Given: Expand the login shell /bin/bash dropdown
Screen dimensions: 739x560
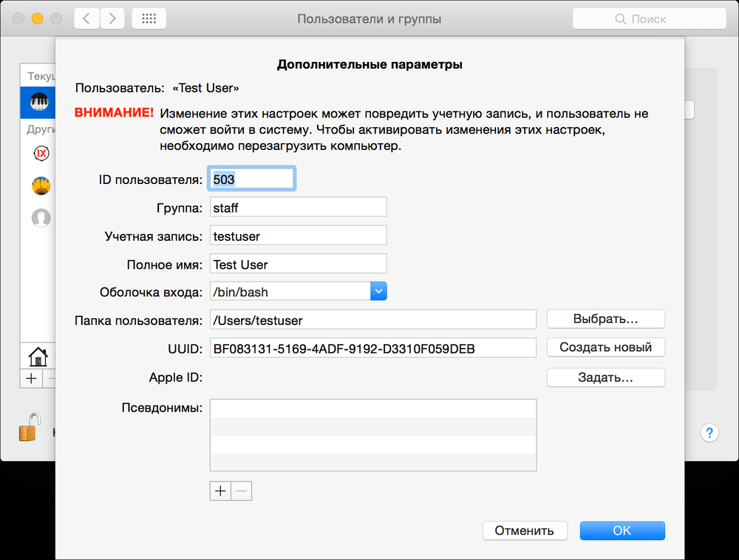Looking at the screenshot, I should 378,291.
